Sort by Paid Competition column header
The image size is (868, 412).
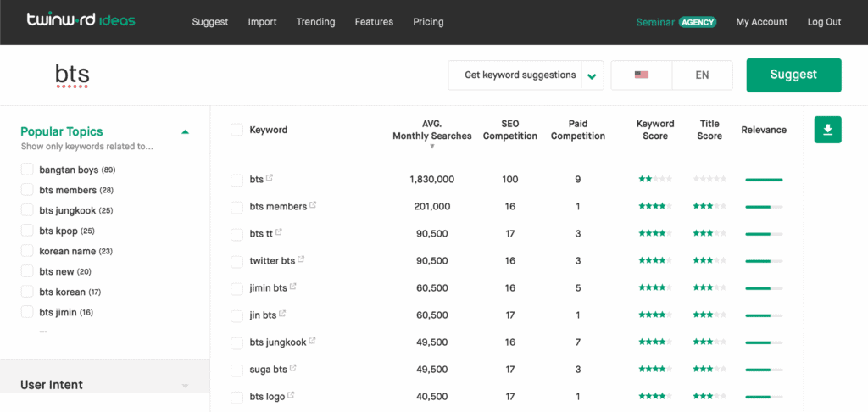(578, 130)
